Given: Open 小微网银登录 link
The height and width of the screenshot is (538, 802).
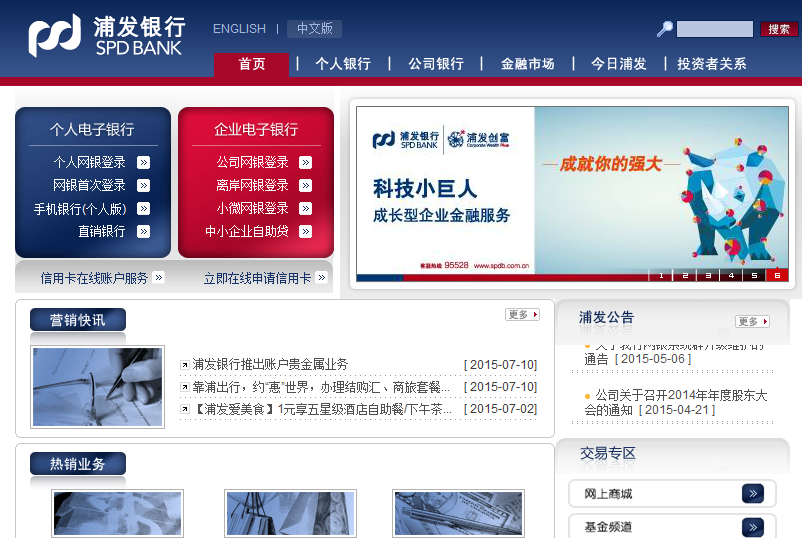Looking at the screenshot, I should [253, 209].
